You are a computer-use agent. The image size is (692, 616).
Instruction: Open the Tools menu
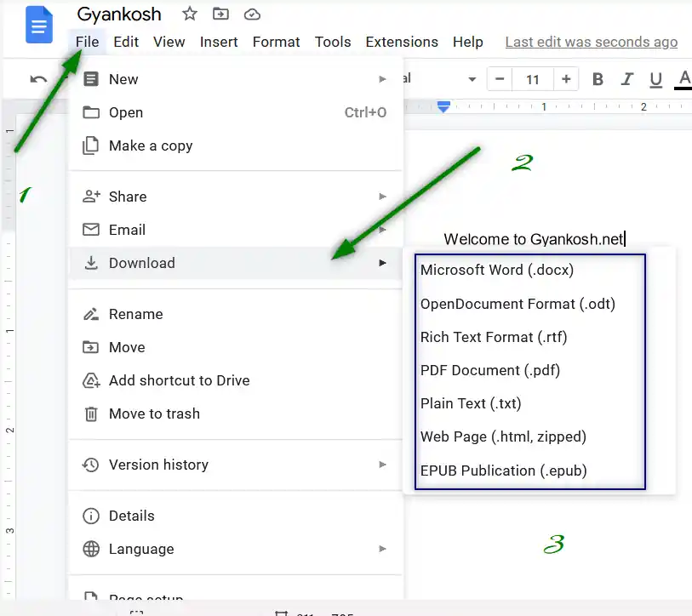333,42
